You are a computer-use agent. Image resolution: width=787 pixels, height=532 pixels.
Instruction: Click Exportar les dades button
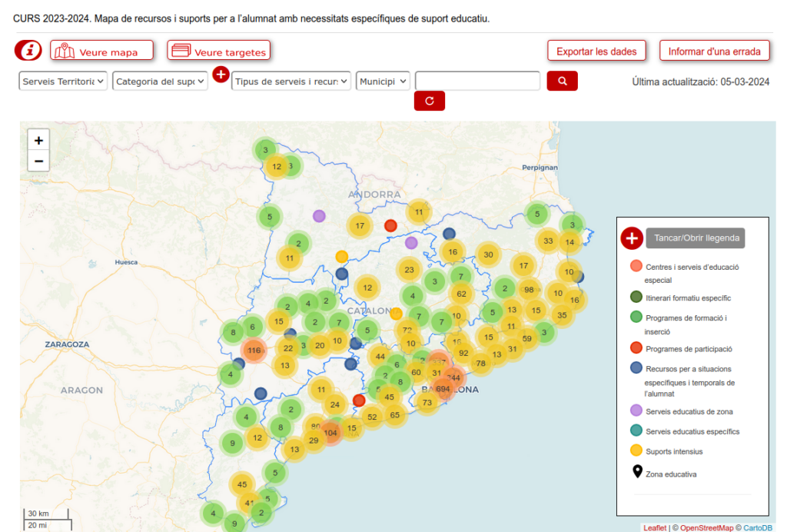(x=596, y=52)
